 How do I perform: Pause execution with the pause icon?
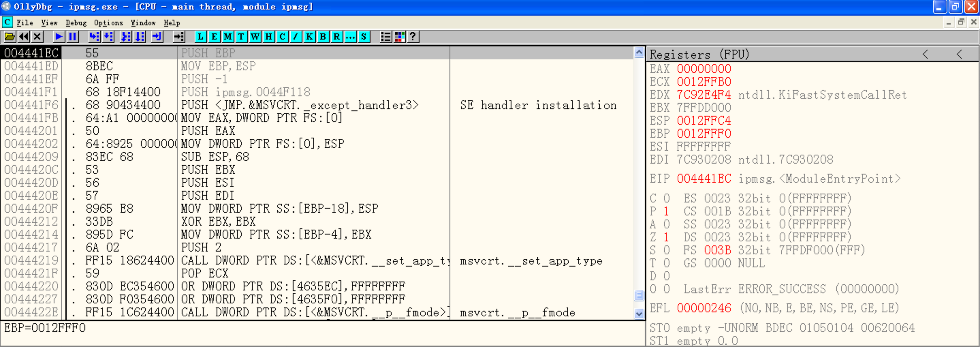click(x=72, y=36)
